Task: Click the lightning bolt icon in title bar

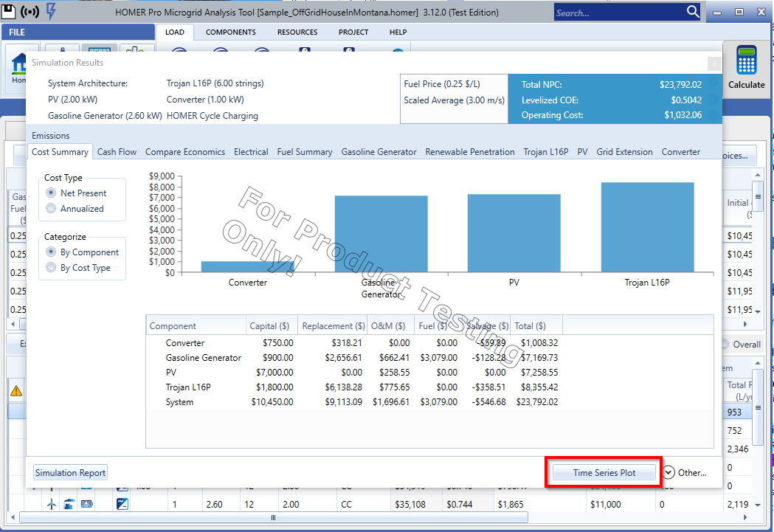Action: pos(51,12)
